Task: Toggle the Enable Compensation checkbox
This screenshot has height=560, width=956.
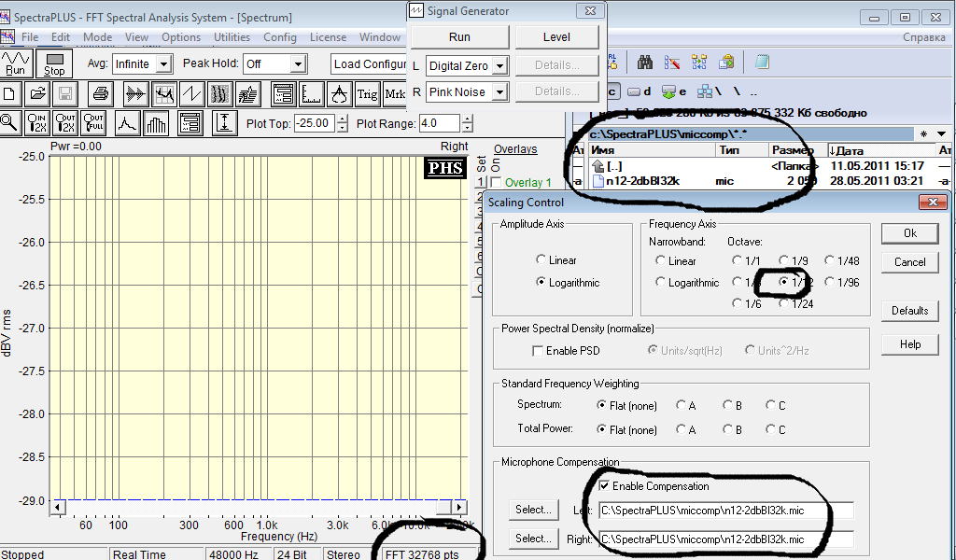Action: tap(604, 485)
